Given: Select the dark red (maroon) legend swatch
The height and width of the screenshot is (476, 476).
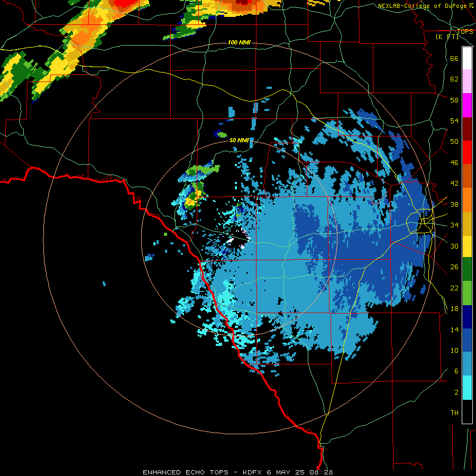Looking at the screenshot, I should [x=467, y=129].
